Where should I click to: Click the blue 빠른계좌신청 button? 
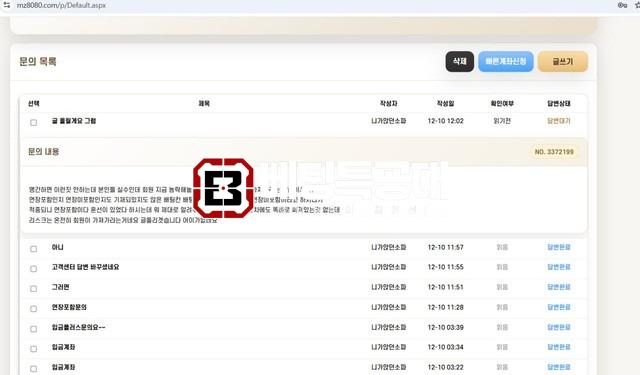[506, 61]
